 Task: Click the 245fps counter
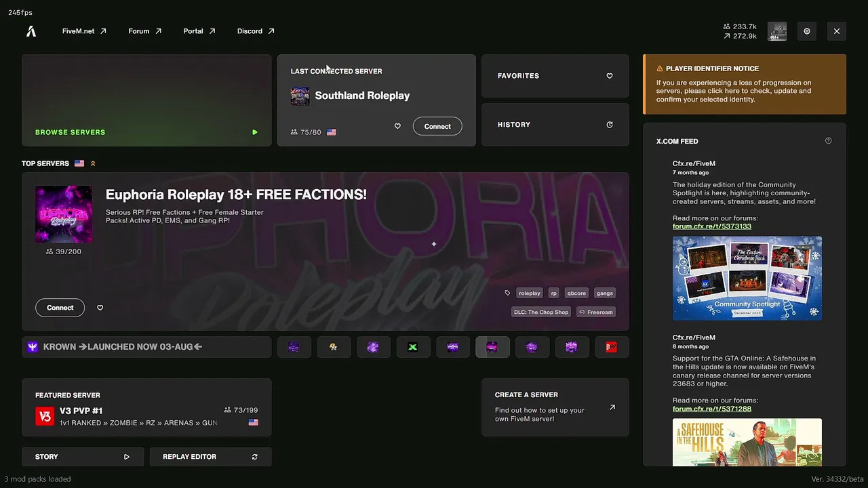pos(20,13)
